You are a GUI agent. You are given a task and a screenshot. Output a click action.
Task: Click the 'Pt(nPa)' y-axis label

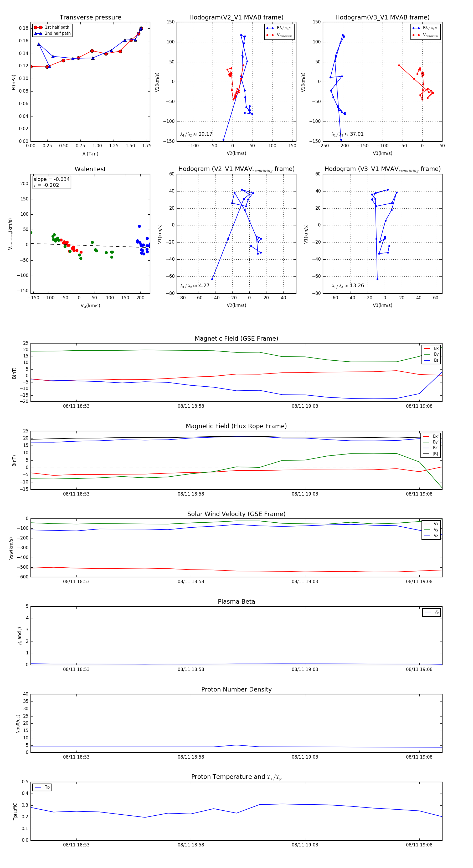coord(13,82)
